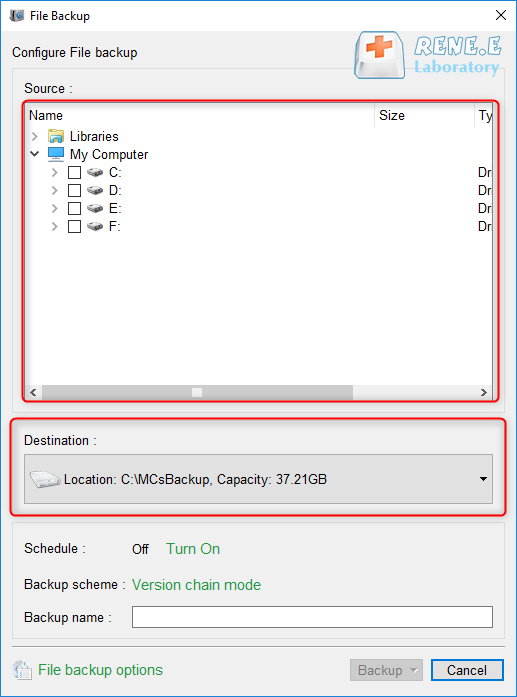Screen dimensions: 517x697
Task: Focus the Backup name input field
Action: tap(312, 617)
